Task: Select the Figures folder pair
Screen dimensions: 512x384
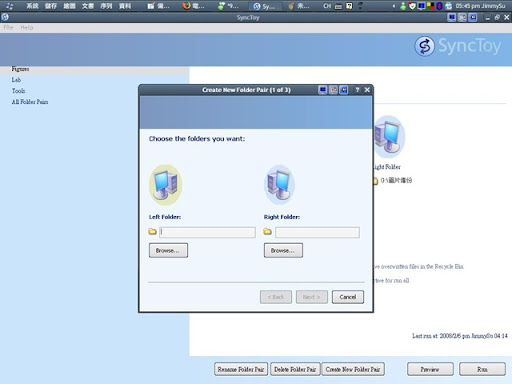Action: coord(20,69)
